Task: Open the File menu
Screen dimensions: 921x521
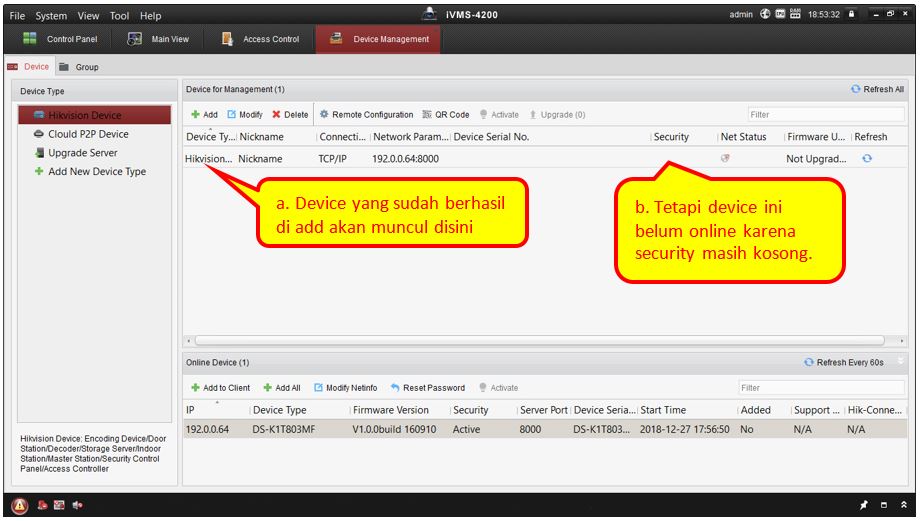Action: [x=17, y=16]
